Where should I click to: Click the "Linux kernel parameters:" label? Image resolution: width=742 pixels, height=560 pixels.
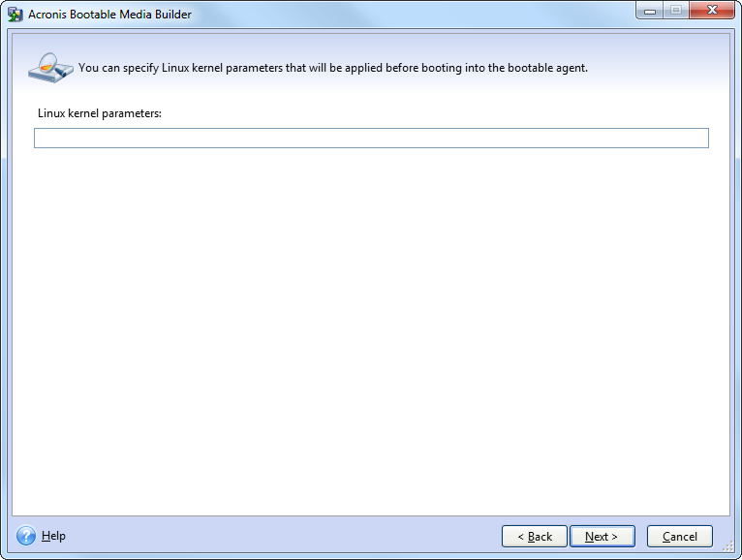click(99, 113)
